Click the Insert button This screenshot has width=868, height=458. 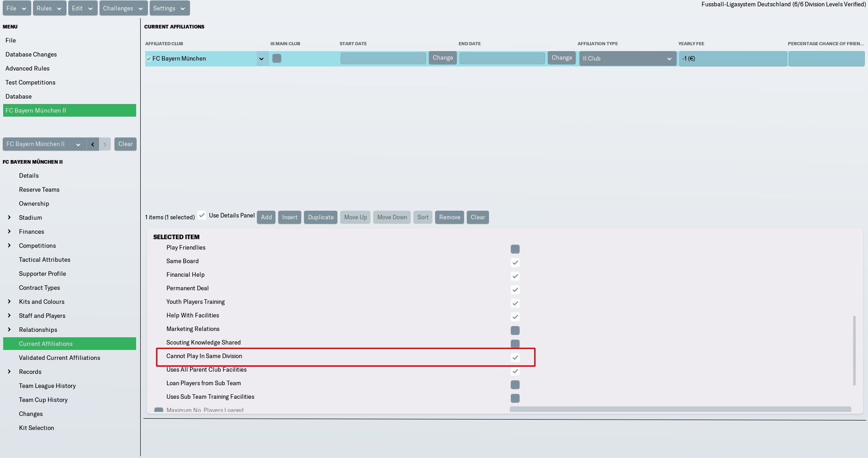[x=290, y=217]
